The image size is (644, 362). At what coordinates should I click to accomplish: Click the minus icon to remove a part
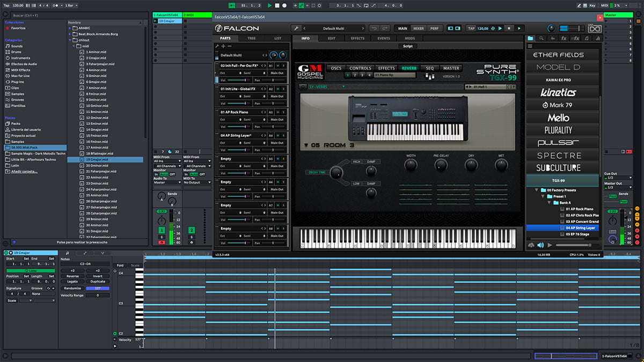click(229, 47)
